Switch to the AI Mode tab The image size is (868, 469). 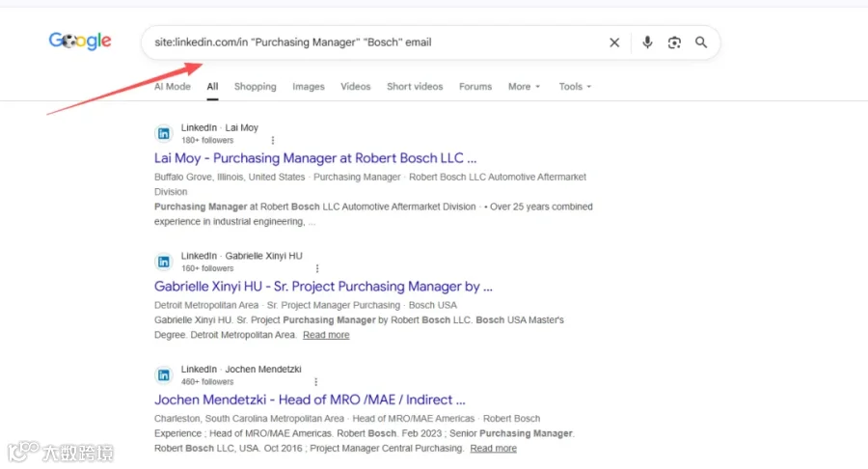[x=173, y=87]
